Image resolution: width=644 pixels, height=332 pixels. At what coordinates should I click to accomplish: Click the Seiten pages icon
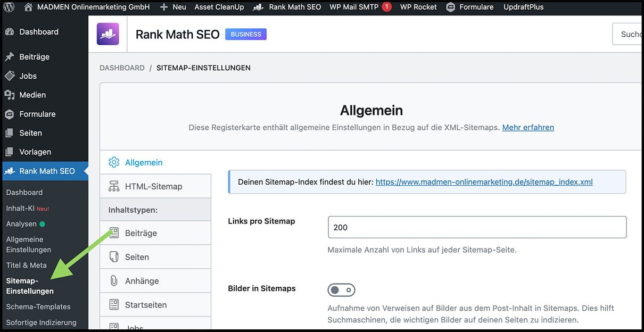coord(10,133)
